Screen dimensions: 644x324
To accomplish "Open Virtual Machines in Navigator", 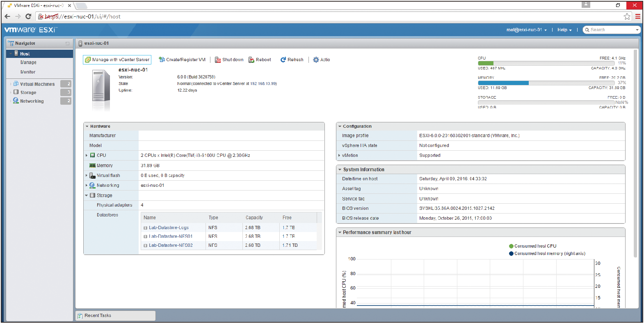I will coord(37,84).
